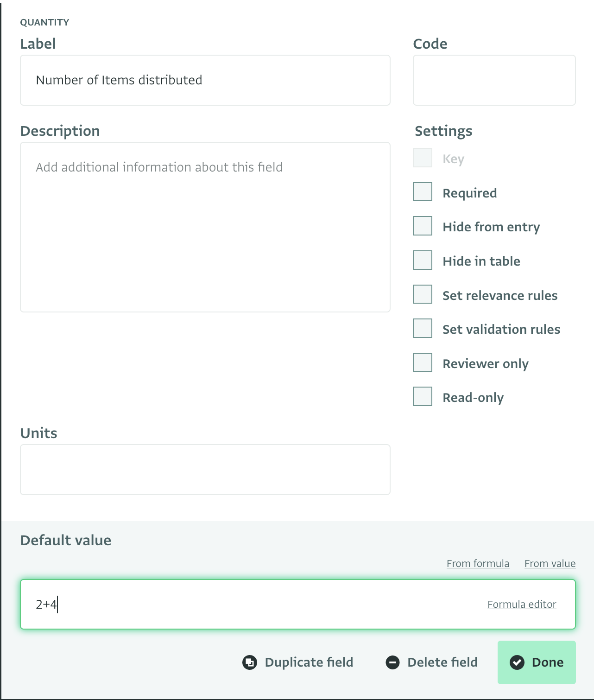The image size is (594, 700).
Task: Toggle the Read-only checkbox
Action: tap(422, 396)
